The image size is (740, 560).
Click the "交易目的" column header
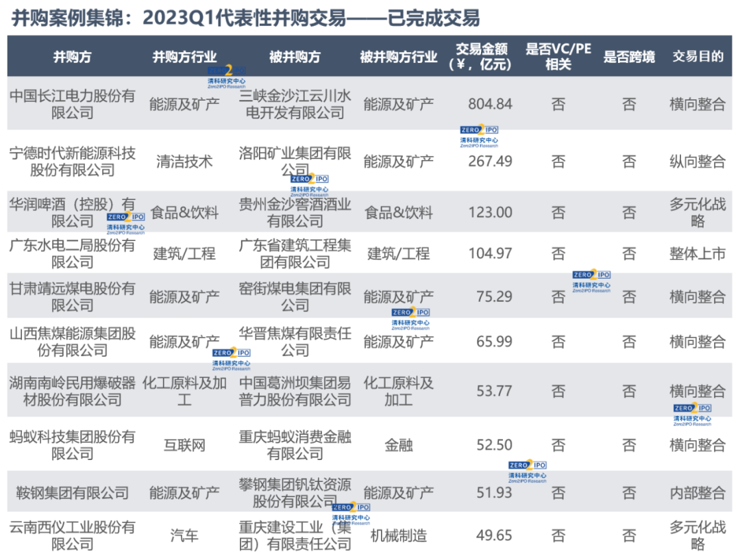[698, 57]
